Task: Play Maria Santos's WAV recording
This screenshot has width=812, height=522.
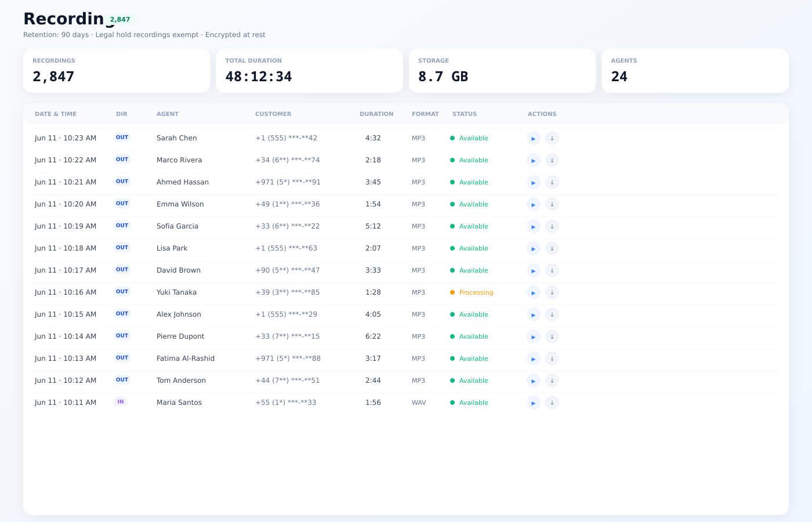Action: (x=534, y=403)
